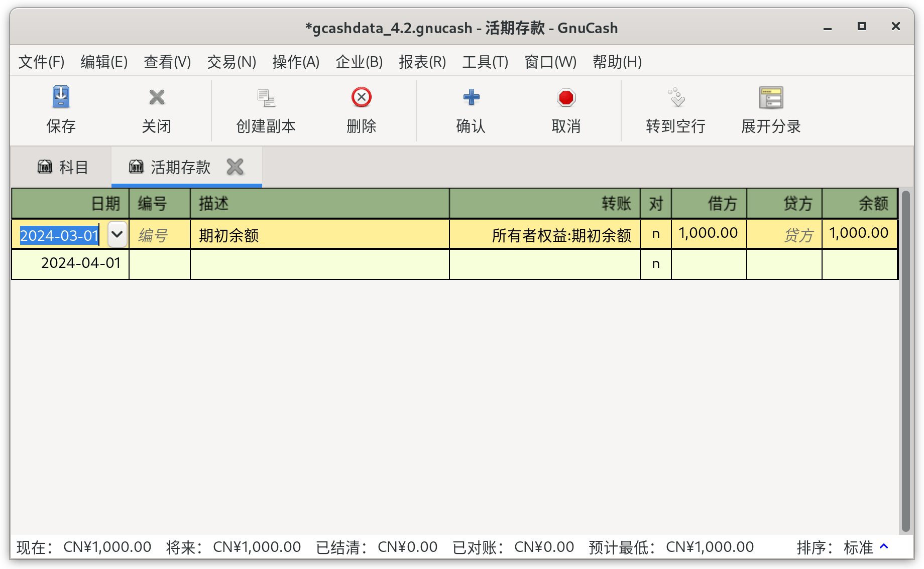
Task: Click 现在: CN¥1,000.00 in status bar
Action: (84, 547)
